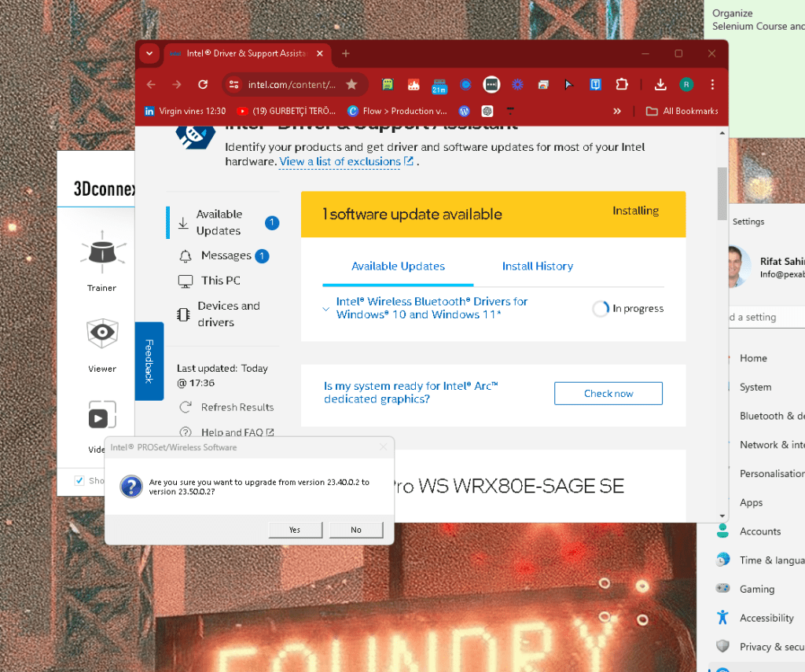Close the Intel Driver & Support Assistant tab
This screenshot has height=672, width=805.
click(x=320, y=53)
